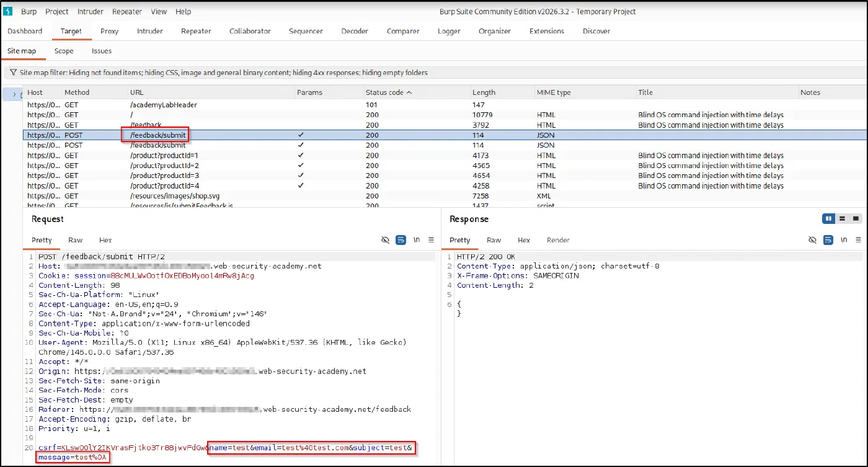Image resolution: width=868 pixels, height=467 pixels.
Task: Open the Collaborator tab
Action: click(x=250, y=31)
